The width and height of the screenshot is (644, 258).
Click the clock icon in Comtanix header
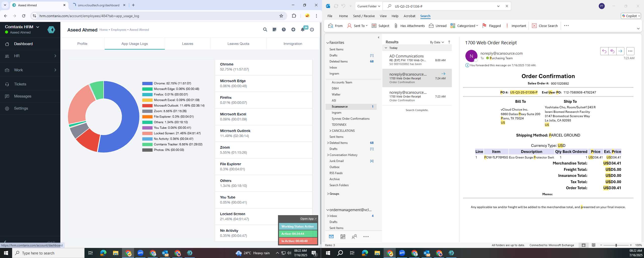pos(284,30)
